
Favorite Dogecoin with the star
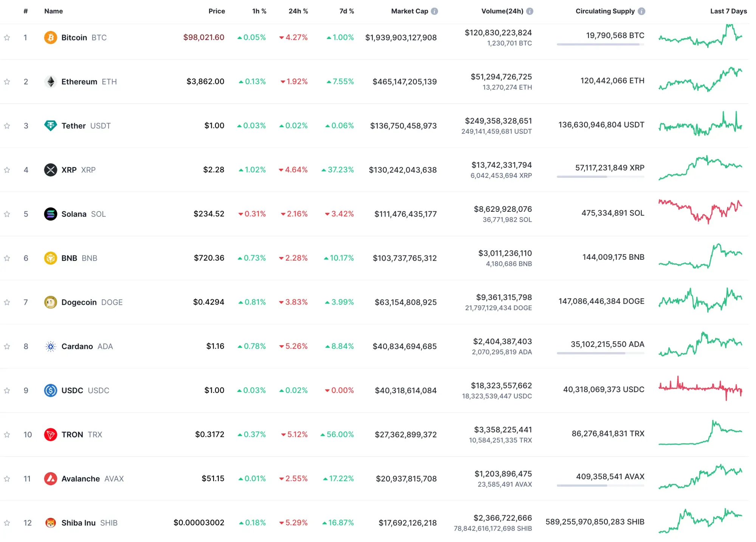pyautogui.click(x=7, y=302)
